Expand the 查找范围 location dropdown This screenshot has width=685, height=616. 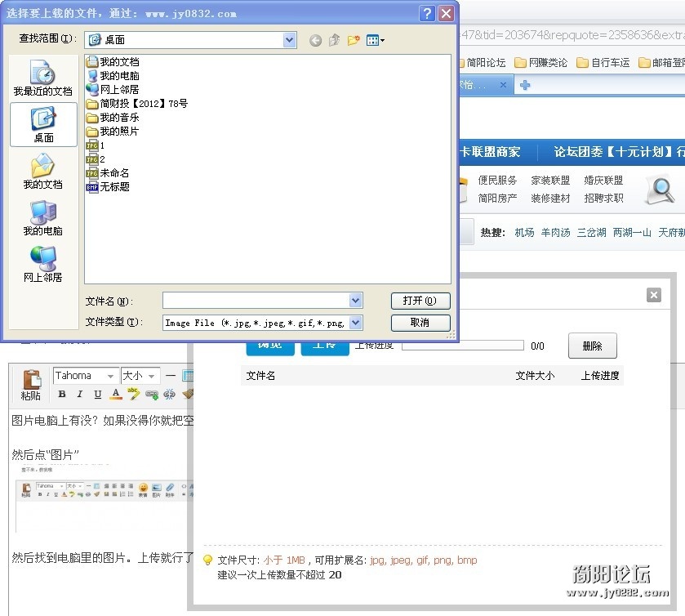(289, 40)
